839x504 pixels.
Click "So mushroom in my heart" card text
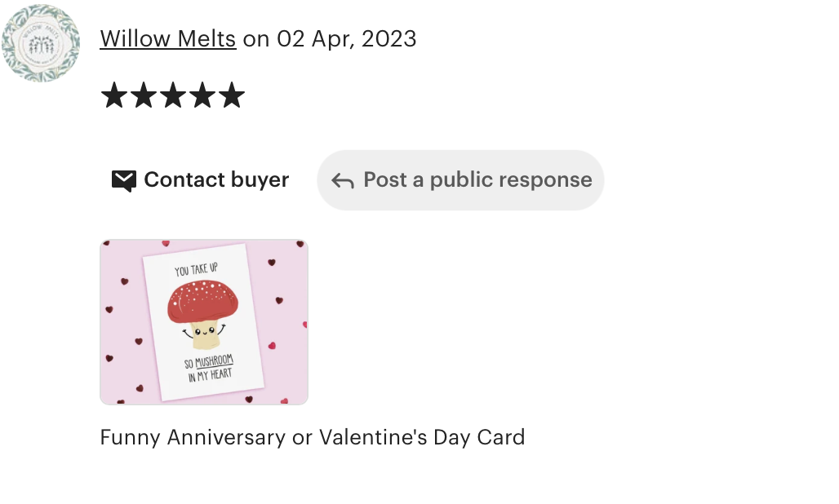[209, 369]
